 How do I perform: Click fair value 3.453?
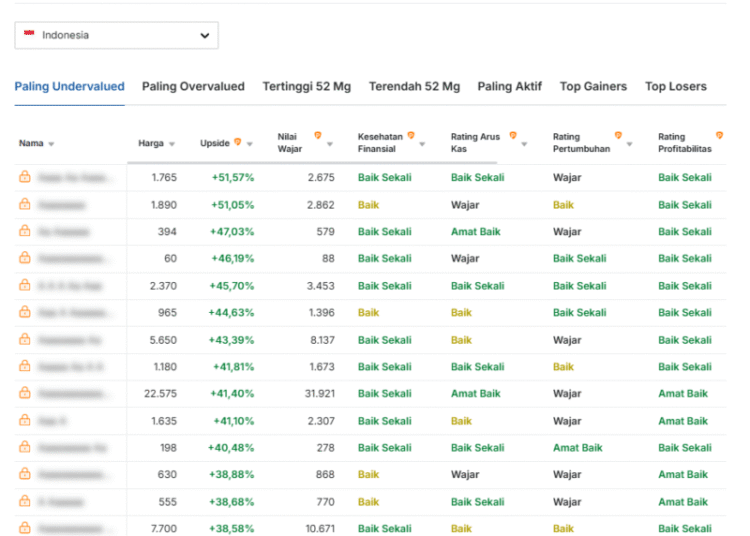(x=321, y=286)
